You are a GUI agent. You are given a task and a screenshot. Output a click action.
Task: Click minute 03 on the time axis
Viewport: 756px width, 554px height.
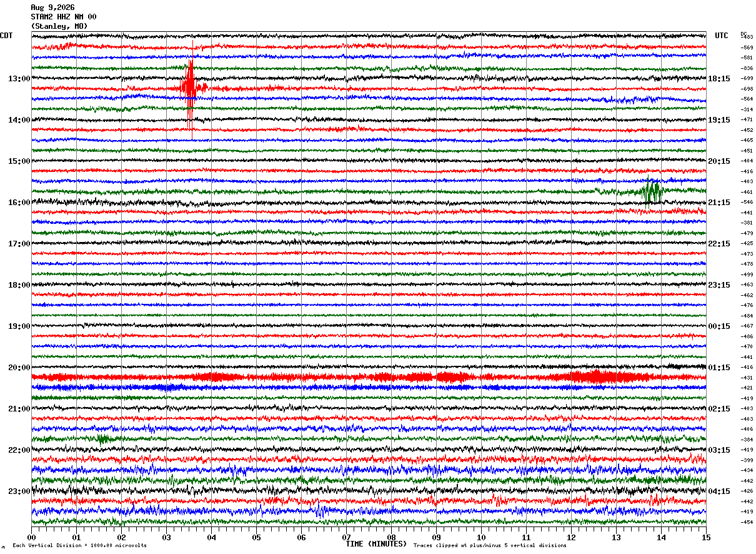pos(166,537)
